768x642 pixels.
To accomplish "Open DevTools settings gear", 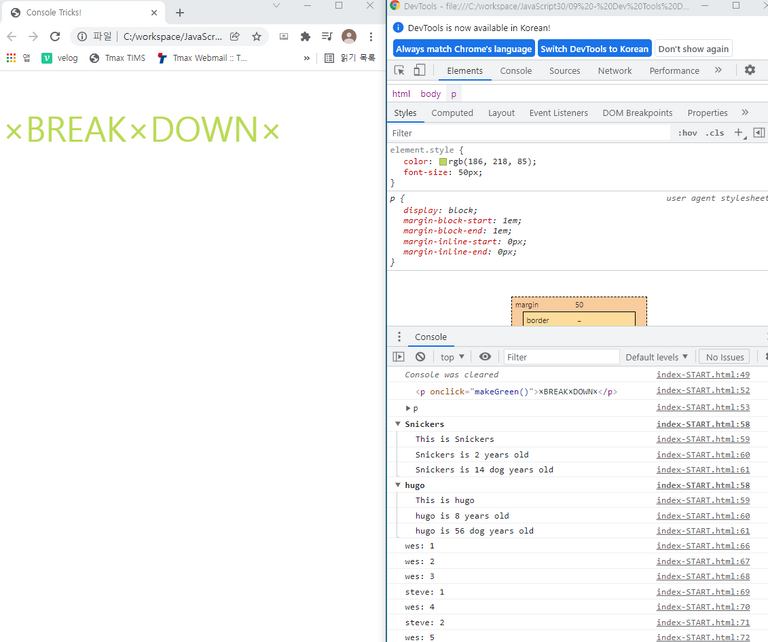I will pos(750,70).
